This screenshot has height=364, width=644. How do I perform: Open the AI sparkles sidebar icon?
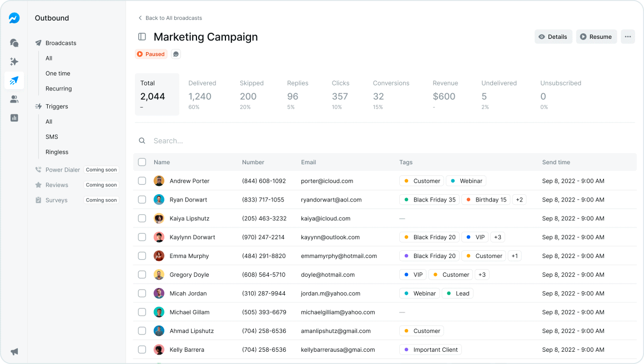point(14,62)
